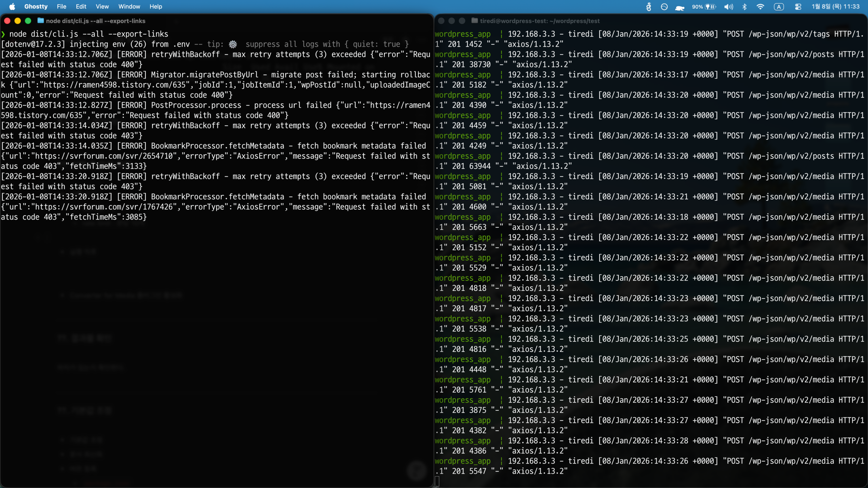Click the date and time 1월 8일 (목) 11:33

coord(835,6)
